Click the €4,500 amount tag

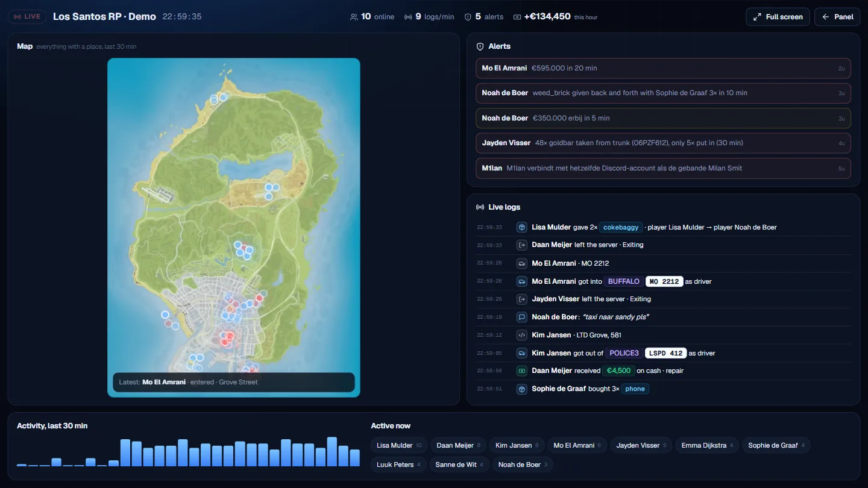618,371
